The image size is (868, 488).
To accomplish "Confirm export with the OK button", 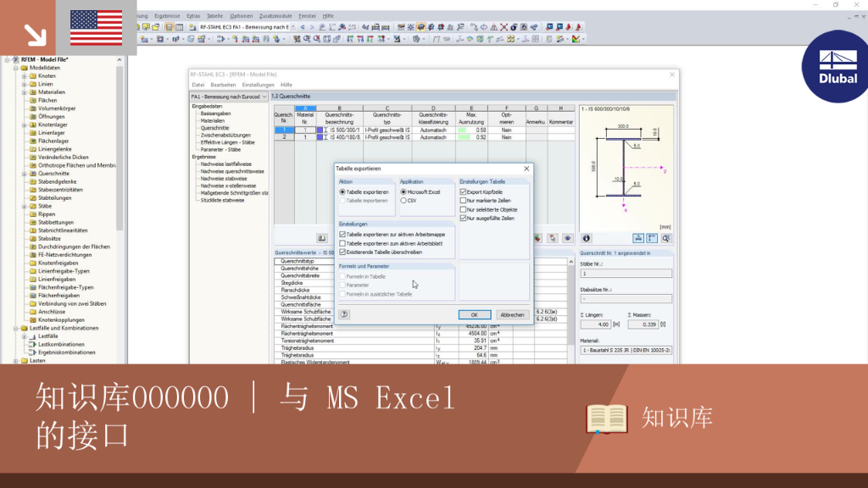I will click(475, 315).
